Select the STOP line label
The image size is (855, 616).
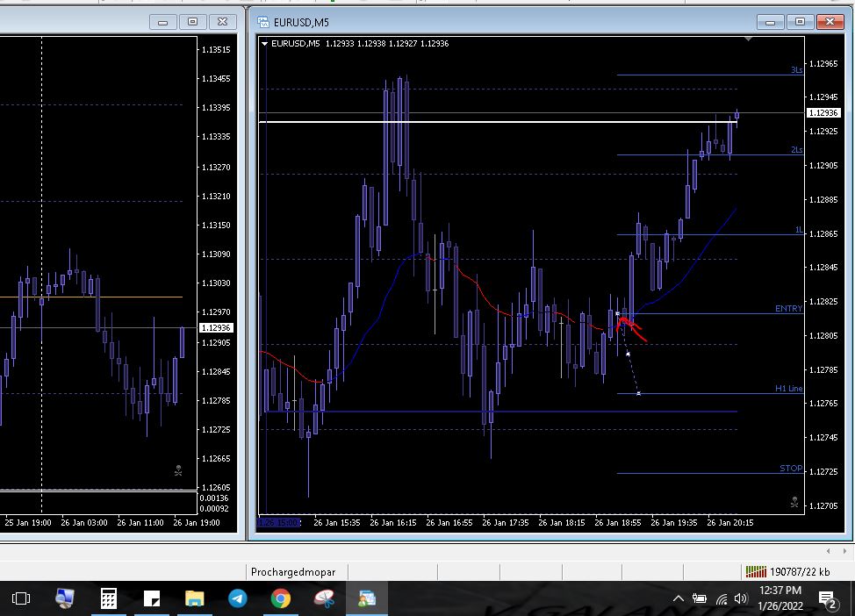(791, 469)
